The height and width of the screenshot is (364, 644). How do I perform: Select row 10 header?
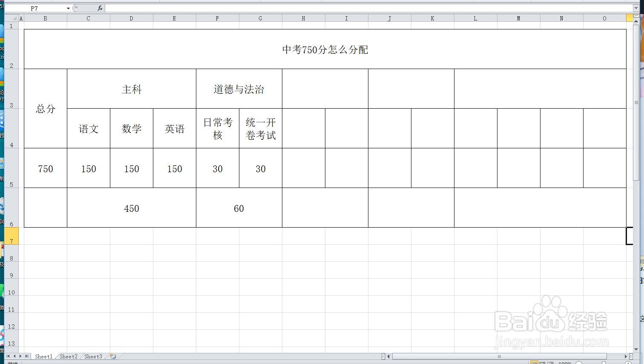click(11, 287)
